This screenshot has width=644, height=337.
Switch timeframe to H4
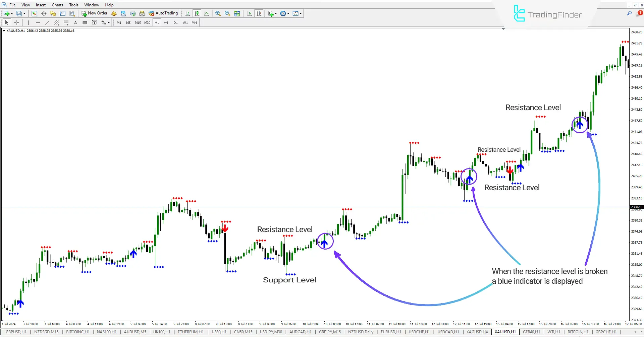point(166,22)
